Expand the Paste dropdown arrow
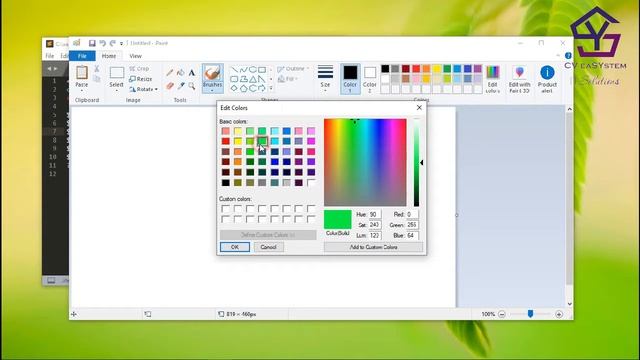640x360 pixels. point(82,91)
